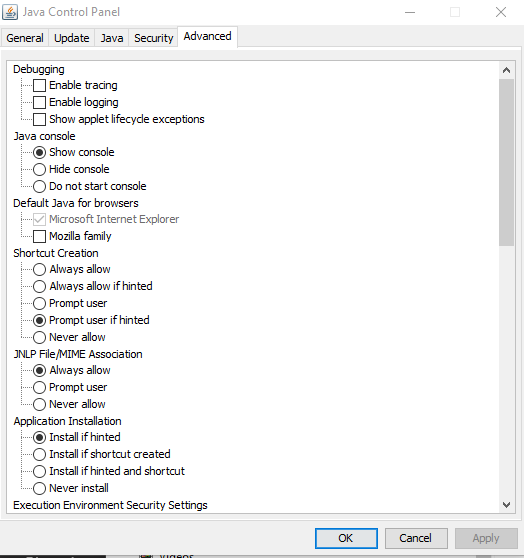The width and height of the screenshot is (524, 558).
Task: Choose Never install option
Action: coord(39,488)
